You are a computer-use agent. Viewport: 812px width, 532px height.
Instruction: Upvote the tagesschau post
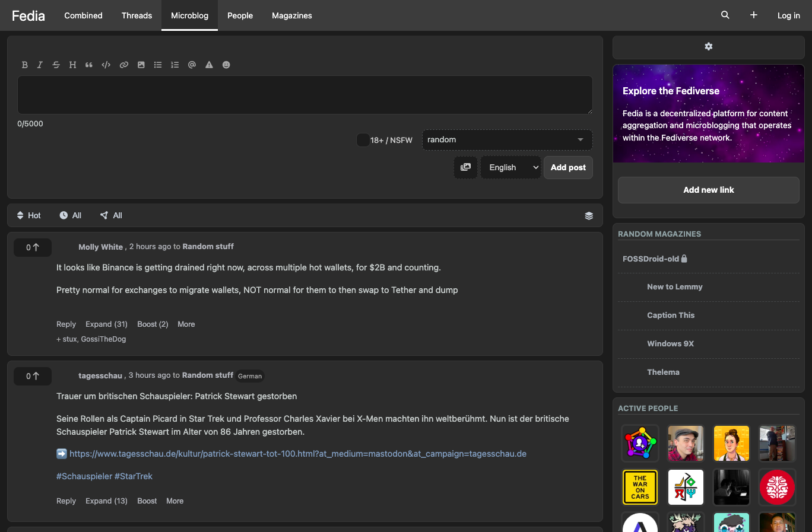pos(33,376)
